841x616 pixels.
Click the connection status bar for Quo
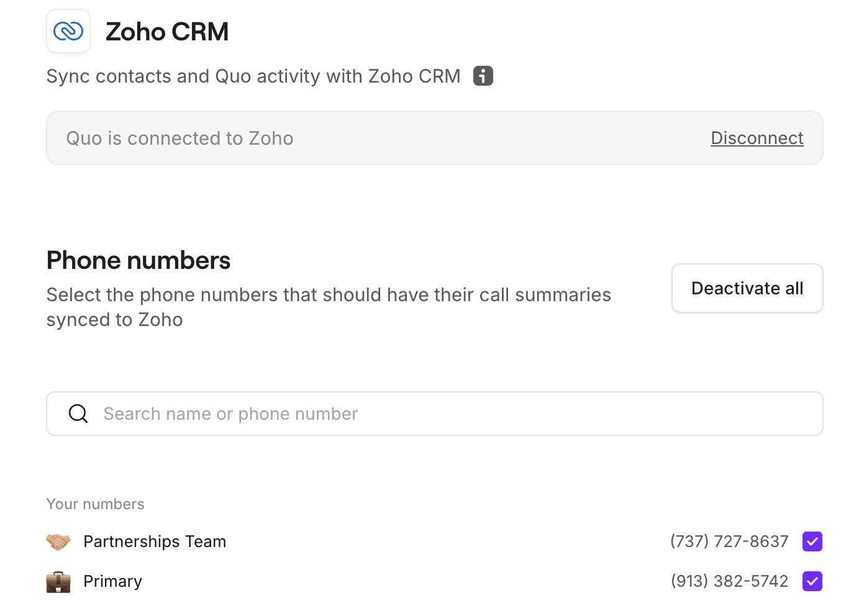pos(434,138)
